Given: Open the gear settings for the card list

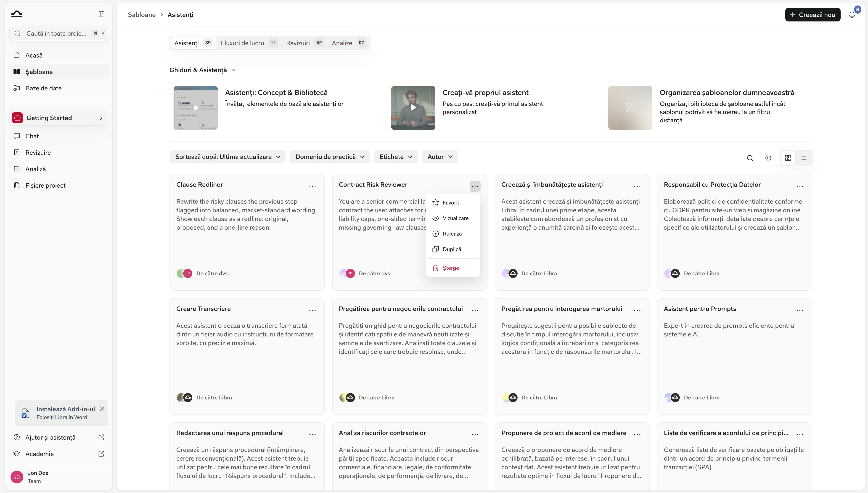Looking at the screenshot, I should tap(768, 158).
